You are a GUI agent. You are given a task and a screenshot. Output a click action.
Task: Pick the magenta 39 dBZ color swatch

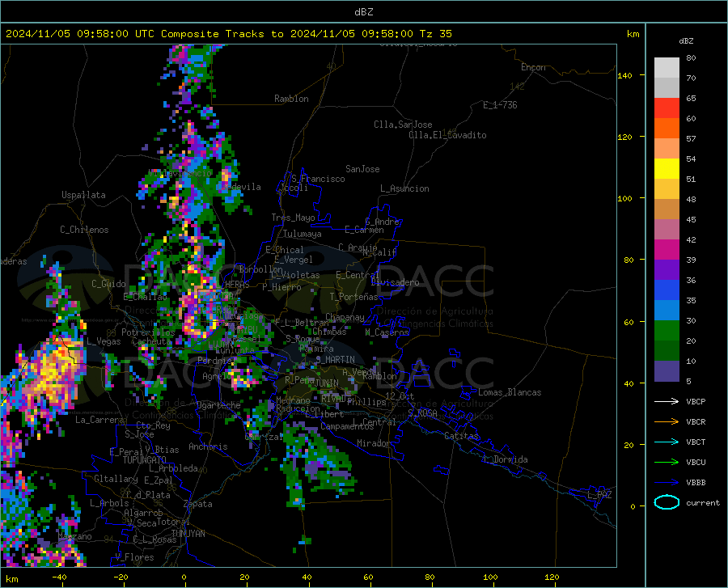pos(667,250)
